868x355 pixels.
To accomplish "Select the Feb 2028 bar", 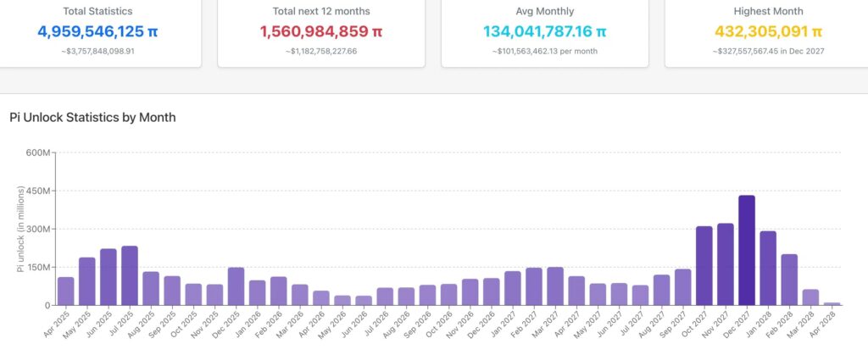I will [x=789, y=280].
